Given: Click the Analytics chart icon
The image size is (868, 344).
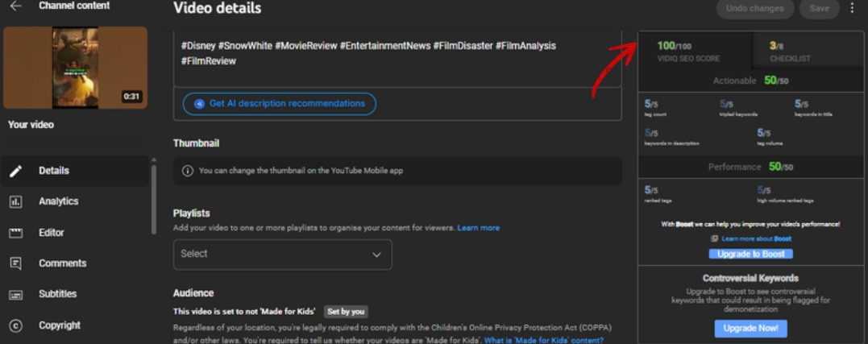Looking at the screenshot, I should tap(15, 201).
